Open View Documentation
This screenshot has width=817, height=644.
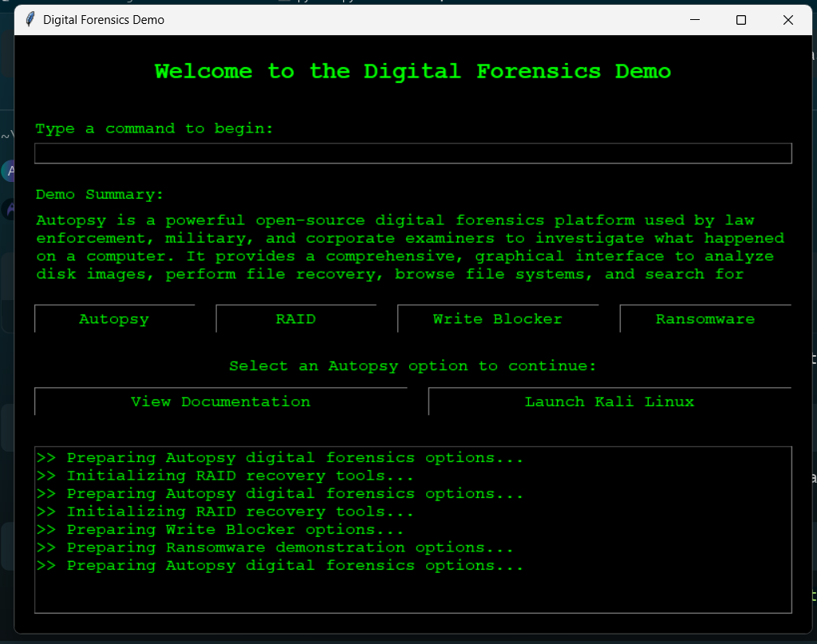[x=221, y=401]
